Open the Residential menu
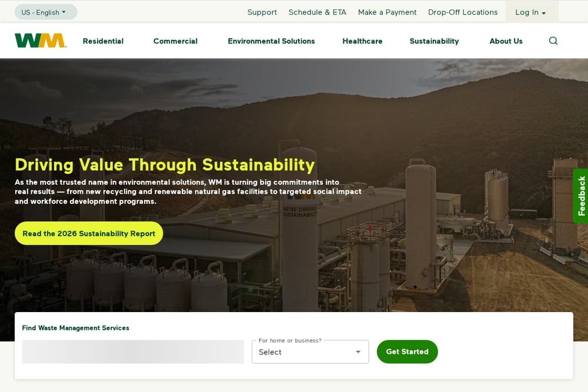 coord(103,41)
